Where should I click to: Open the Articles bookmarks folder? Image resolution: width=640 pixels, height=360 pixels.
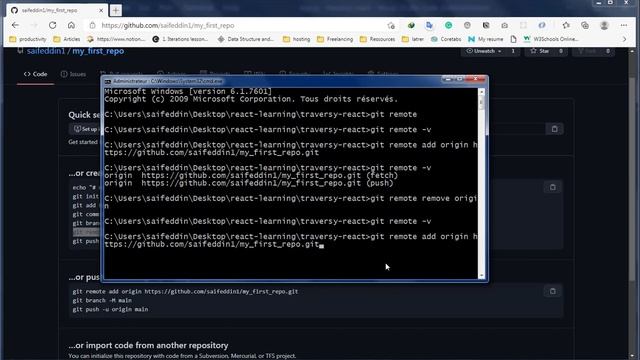pos(67,39)
